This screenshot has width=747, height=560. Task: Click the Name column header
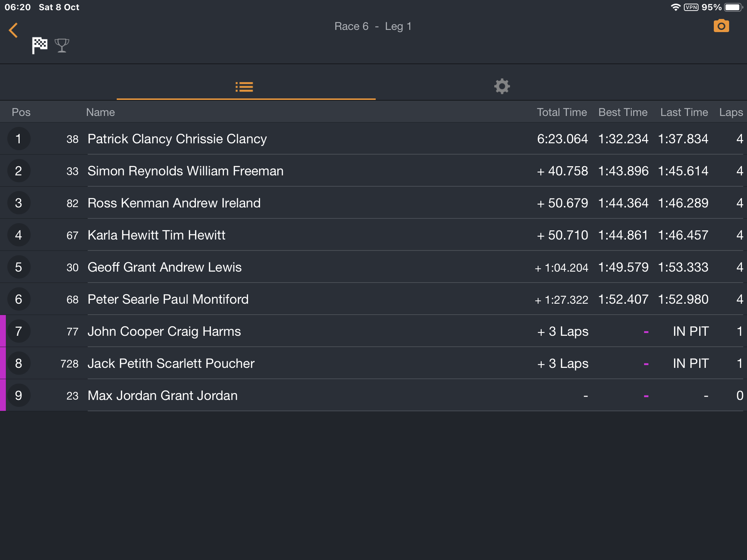point(100,112)
